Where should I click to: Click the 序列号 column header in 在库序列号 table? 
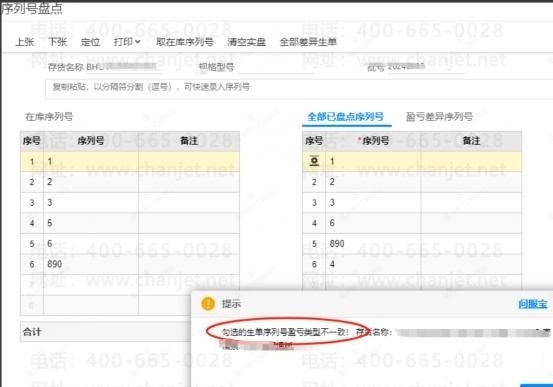pyautogui.click(x=91, y=141)
